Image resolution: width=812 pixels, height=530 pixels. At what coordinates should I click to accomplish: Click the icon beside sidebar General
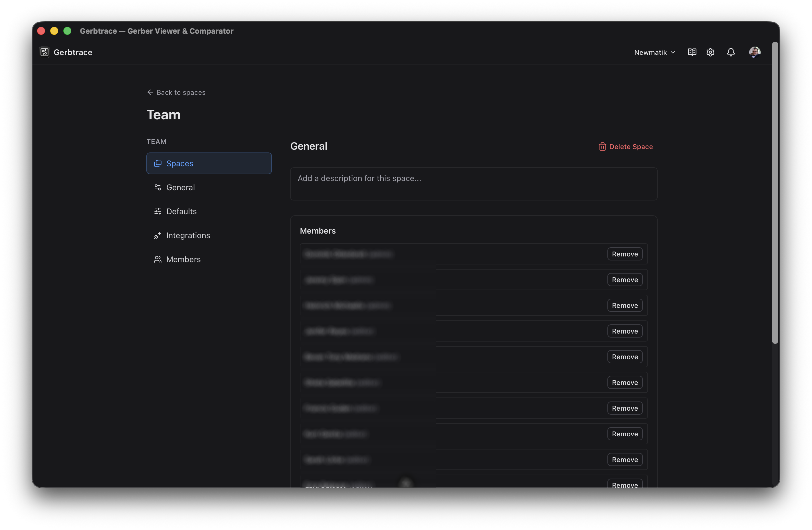[157, 187]
